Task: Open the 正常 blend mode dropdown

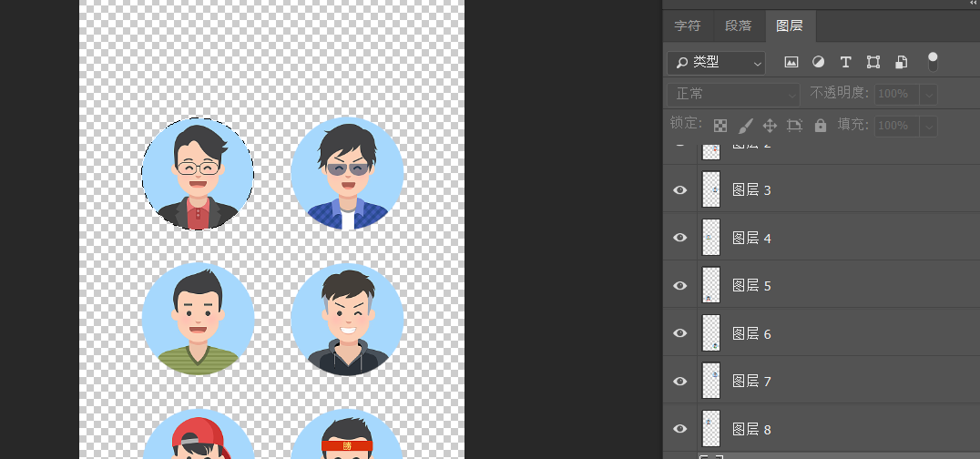Action: tap(734, 95)
